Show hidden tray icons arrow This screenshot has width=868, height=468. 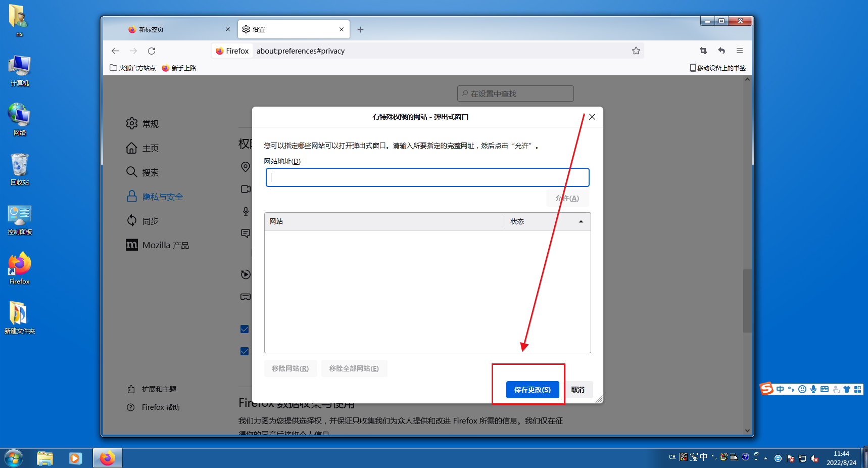766,458
